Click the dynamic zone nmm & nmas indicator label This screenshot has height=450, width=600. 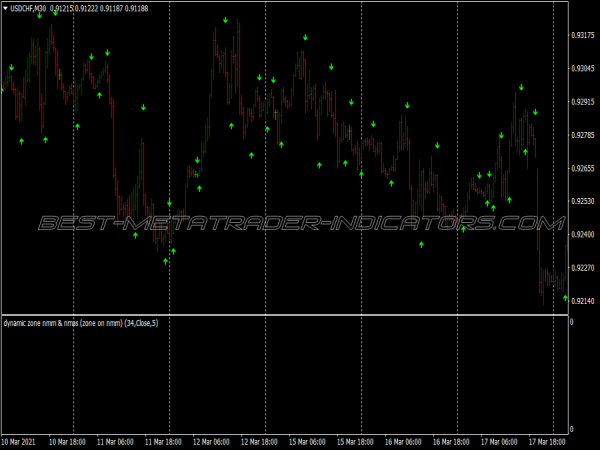tap(81, 323)
